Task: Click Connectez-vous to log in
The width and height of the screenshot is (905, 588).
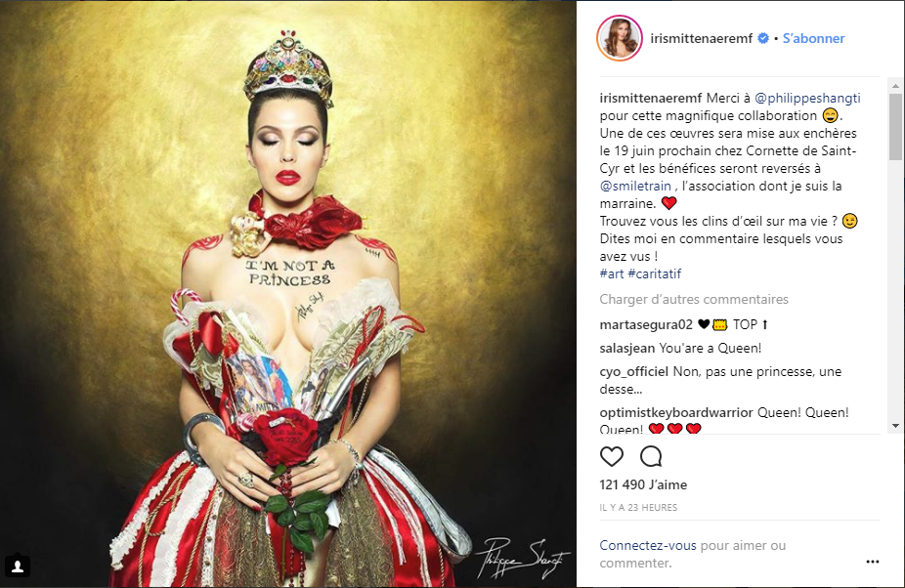Action: coord(648,545)
